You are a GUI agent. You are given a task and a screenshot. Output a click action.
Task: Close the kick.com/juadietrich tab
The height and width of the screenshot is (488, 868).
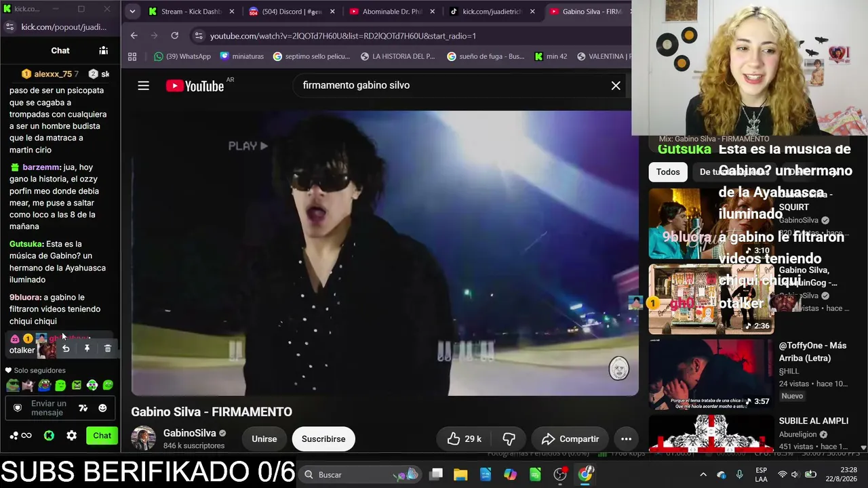tap(532, 12)
